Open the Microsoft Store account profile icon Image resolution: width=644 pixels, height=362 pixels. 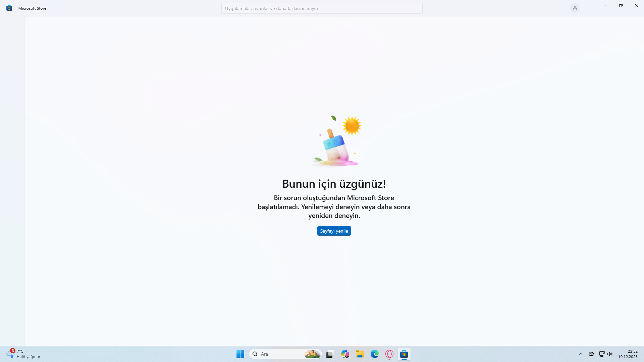(x=575, y=8)
